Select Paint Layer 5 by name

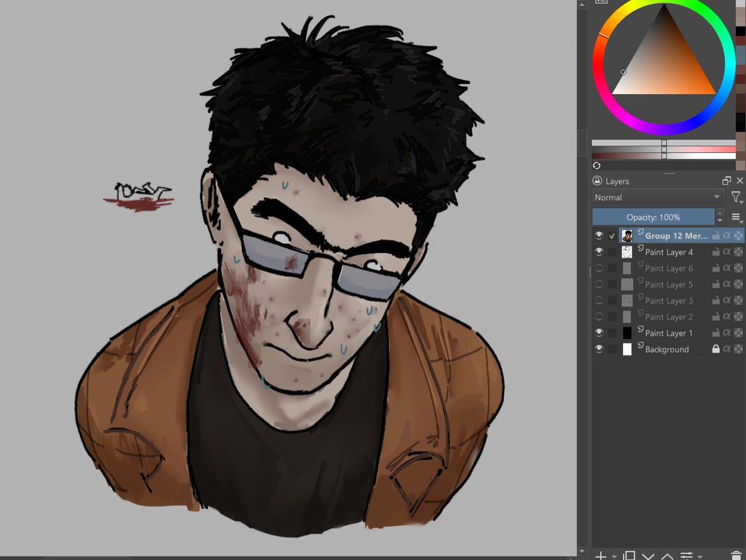pos(669,285)
